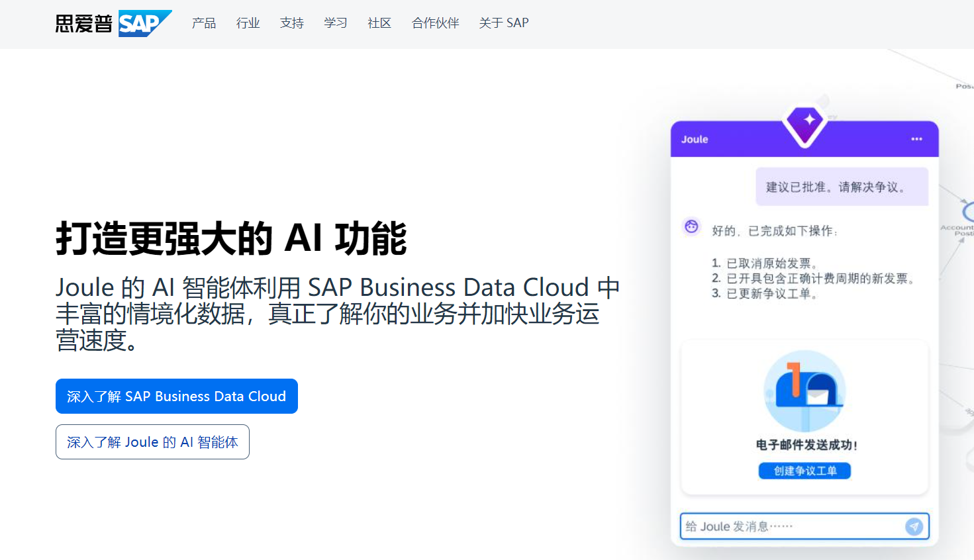Viewport: 974px width, 560px height.
Task: Open the 社区 menu
Action: pyautogui.click(x=379, y=23)
